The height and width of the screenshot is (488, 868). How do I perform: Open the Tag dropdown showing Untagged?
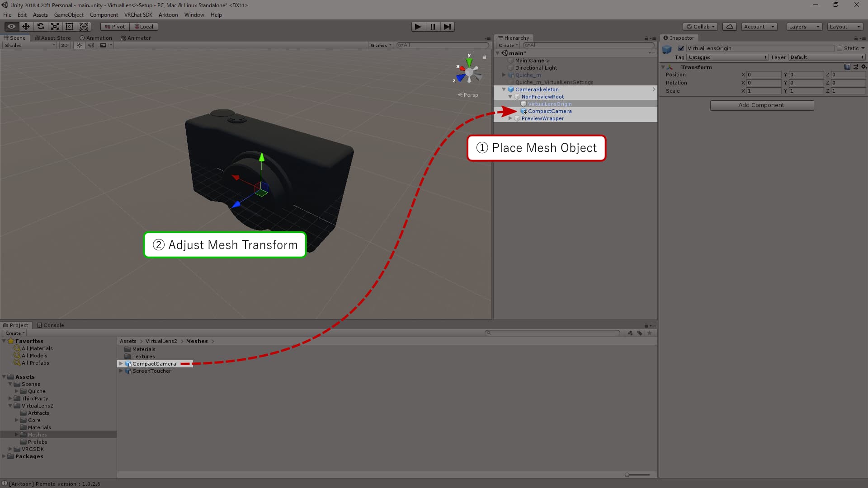tap(727, 57)
